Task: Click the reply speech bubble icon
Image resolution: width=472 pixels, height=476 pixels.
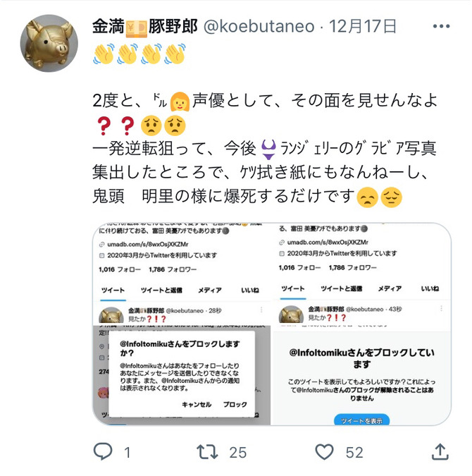Action: [x=103, y=451]
